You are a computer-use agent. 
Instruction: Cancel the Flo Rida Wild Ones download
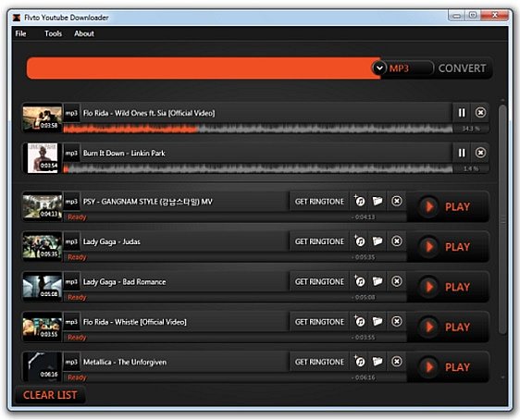click(x=480, y=113)
